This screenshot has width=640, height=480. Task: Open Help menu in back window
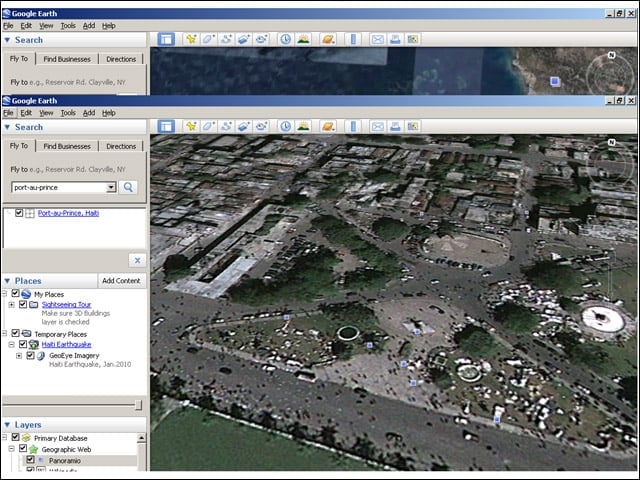click(109, 26)
